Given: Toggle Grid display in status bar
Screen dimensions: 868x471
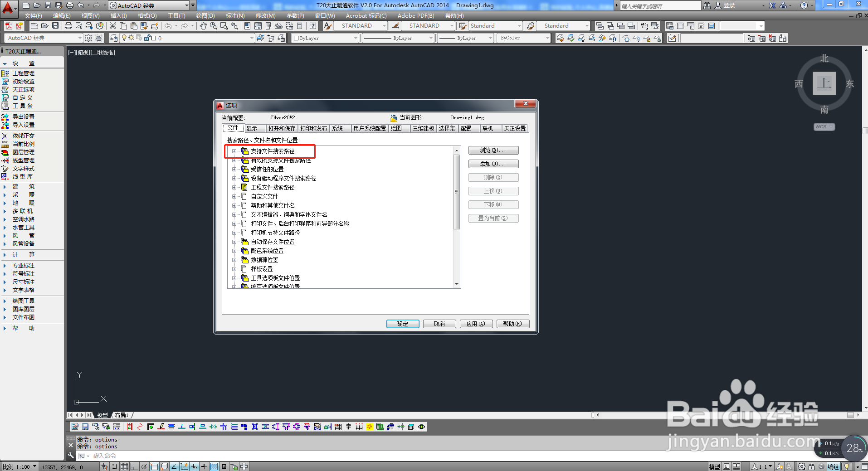Looking at the screenshot, I should click(124, 466).
